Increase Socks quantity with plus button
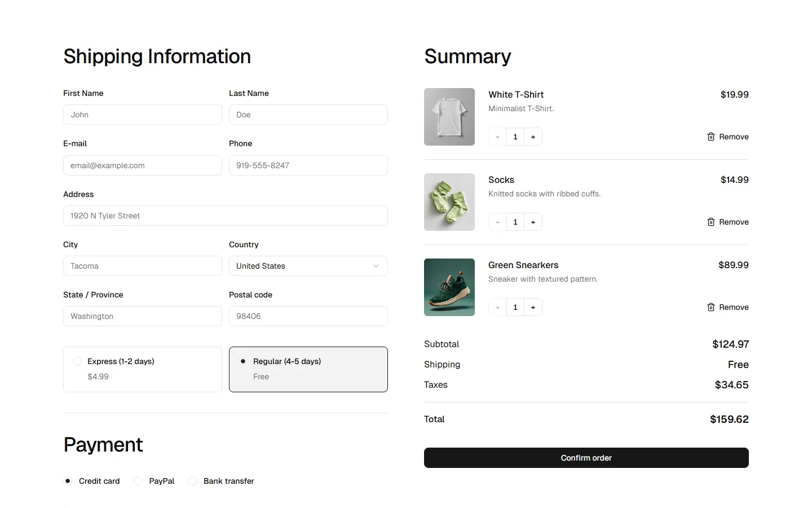 (x=533, y=222)
